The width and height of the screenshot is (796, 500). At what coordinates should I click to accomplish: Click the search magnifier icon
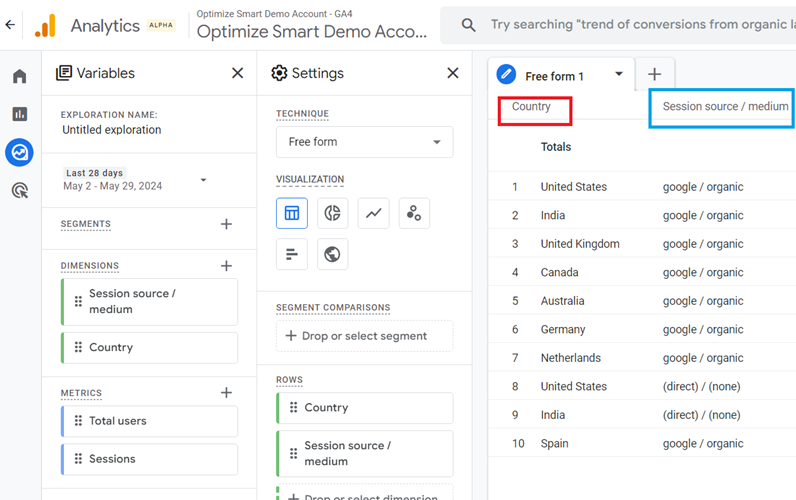[468, 25]
